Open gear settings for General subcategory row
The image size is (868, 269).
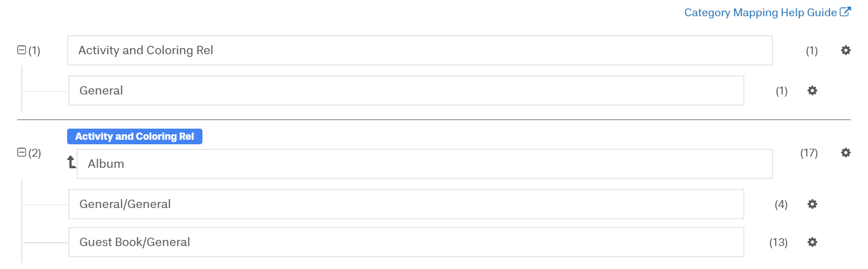(812, 91)
